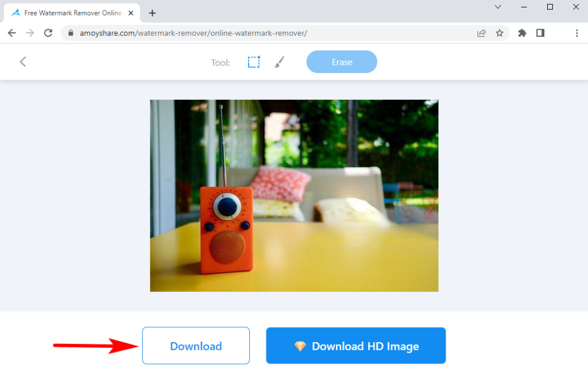
Task: Toggle the browser side panel
Action: tap(540, 33)
